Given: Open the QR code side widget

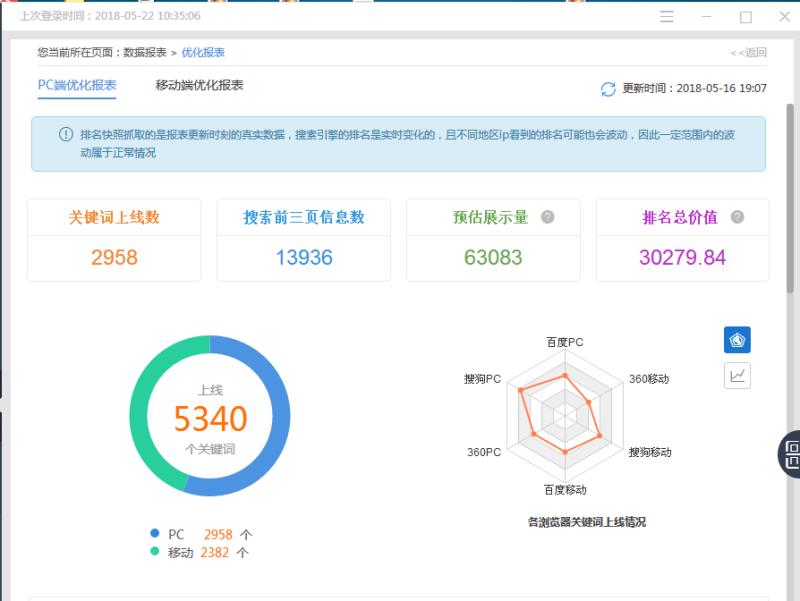Looking at the screenshot, I should tap(790, 454).
